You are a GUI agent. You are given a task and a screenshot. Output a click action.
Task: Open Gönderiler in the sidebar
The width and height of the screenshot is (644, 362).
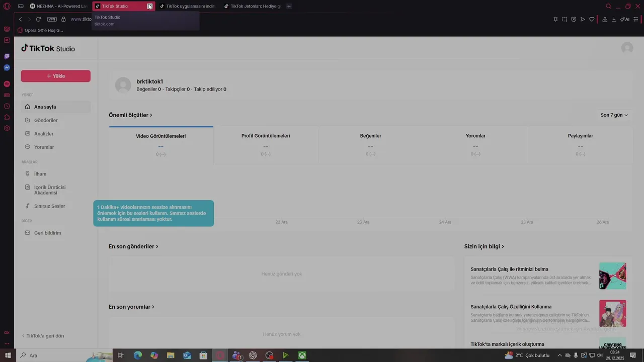coord(55,120)
